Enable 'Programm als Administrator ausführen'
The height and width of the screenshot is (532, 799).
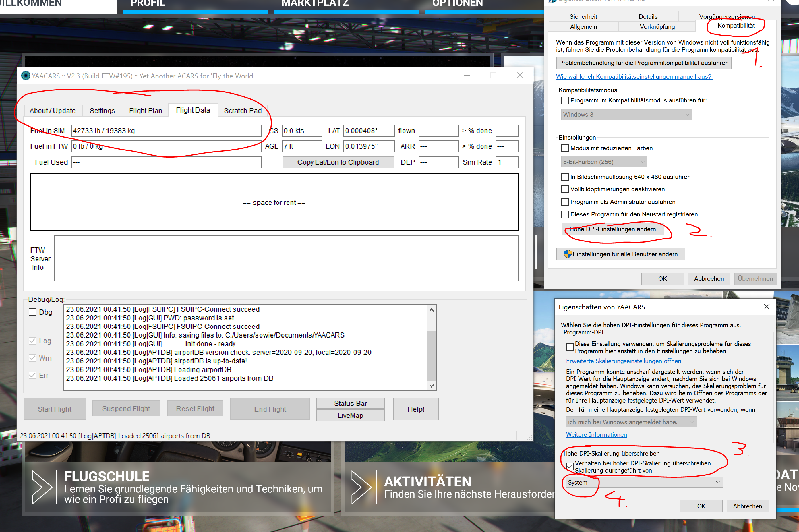pyautogui.click(x=565, y=202)
